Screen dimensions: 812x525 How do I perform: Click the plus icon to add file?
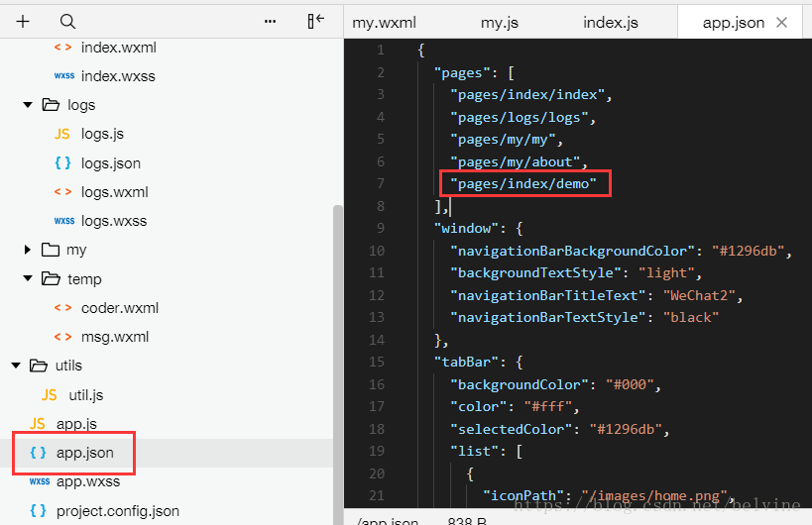23,21
